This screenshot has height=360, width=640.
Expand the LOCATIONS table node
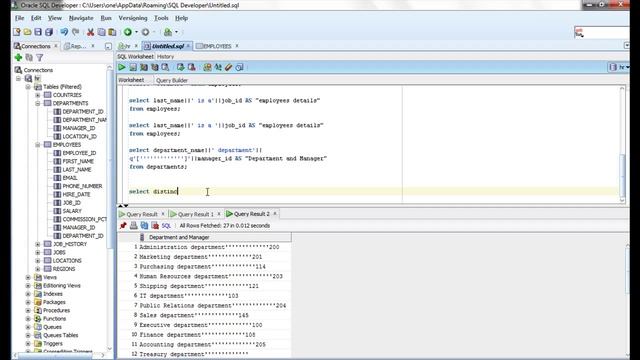38,260
